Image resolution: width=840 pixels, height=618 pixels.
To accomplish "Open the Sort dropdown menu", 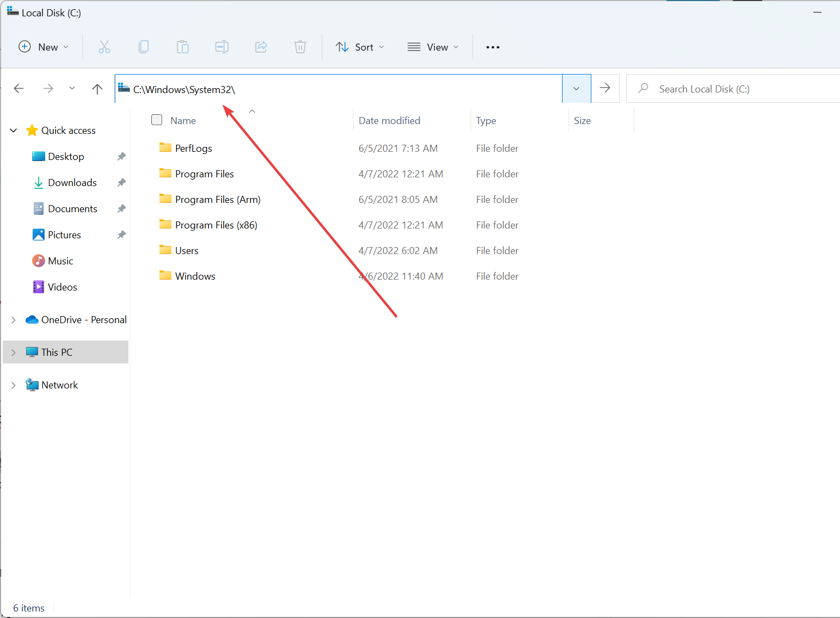I will (360, 47).
